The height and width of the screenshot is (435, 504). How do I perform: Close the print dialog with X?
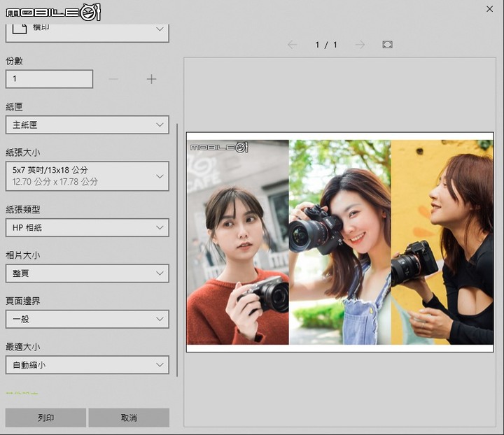[x=489, y=9]
